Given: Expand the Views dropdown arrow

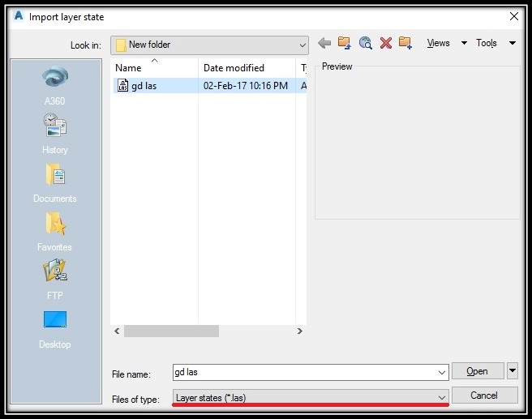Looking at the screenshot, I should coord(464,43).
